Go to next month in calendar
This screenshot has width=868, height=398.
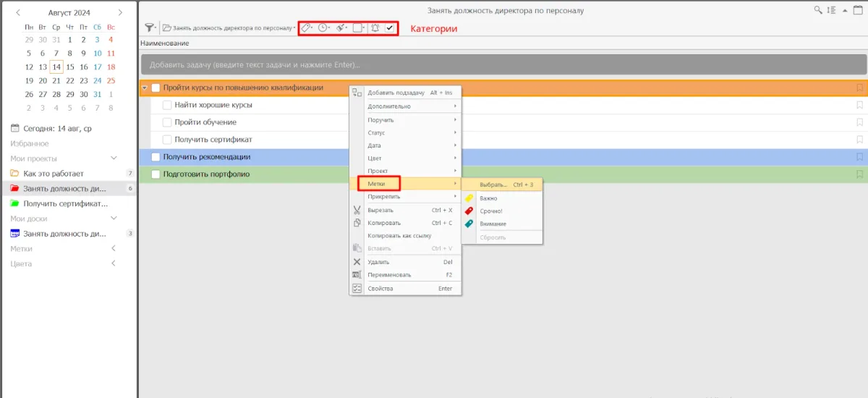coord(120,12)
